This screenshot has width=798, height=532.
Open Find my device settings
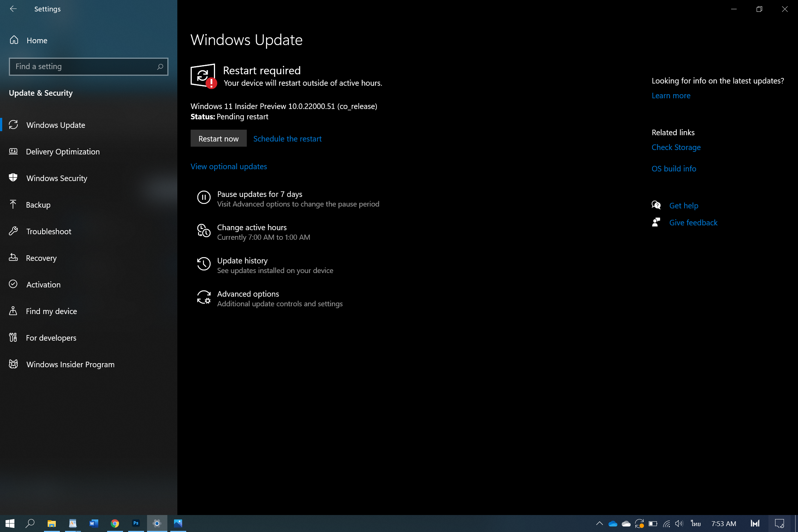tap(89, 311)
